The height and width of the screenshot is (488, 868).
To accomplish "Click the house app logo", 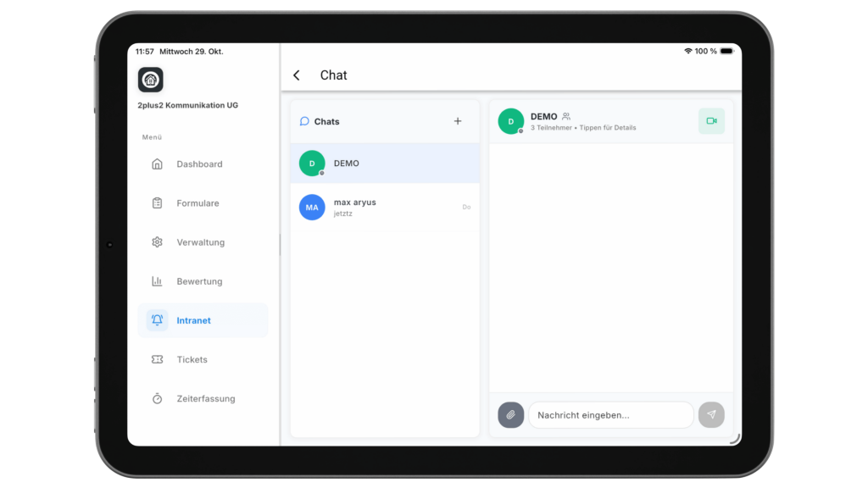I will point(151,80).
